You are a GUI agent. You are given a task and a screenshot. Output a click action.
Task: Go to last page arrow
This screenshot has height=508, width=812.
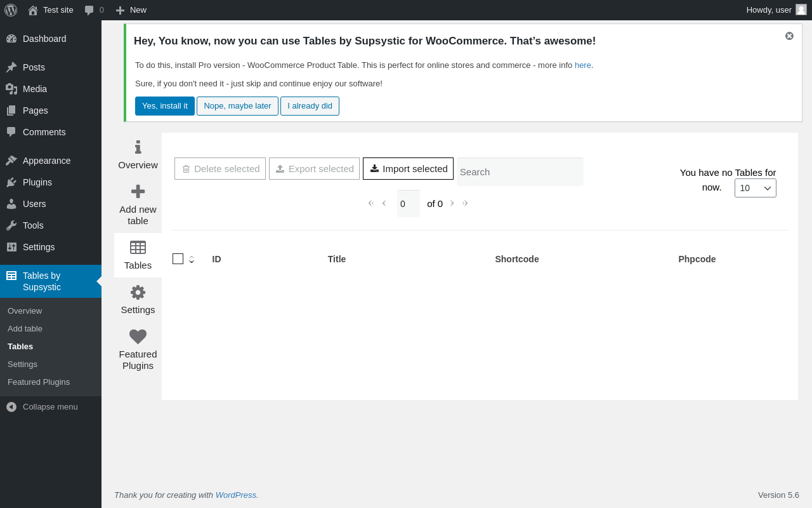pyautogui.click(x=465, y=203)
